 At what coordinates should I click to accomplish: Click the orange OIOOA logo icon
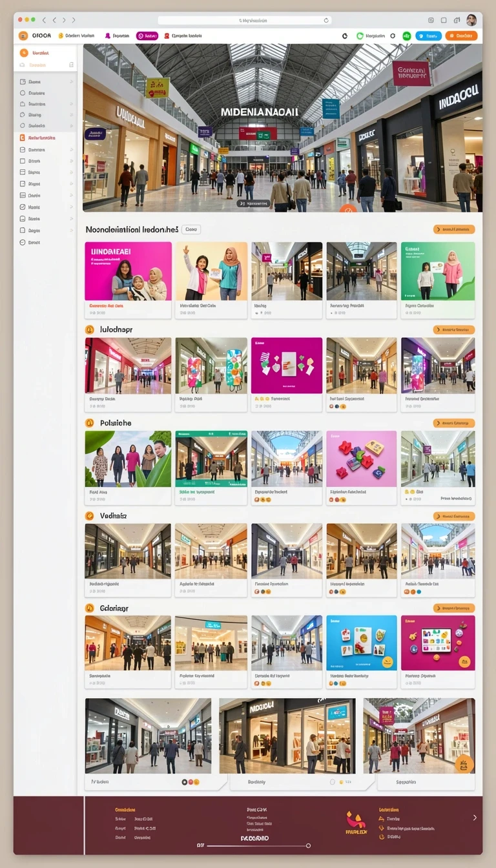click(x=23, y=36)
